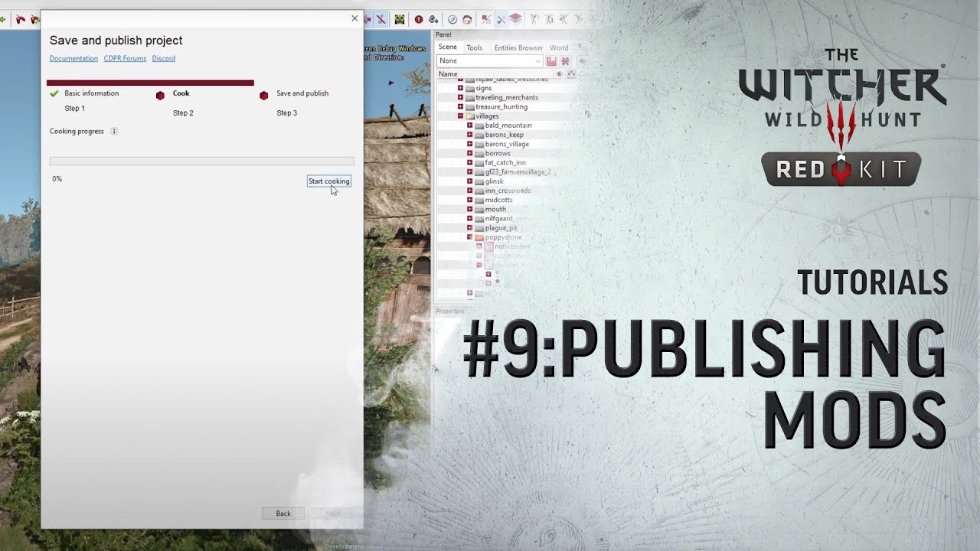Select the barons_village tree row
Viewport: 980px width, 551px height.
[507, 144]
